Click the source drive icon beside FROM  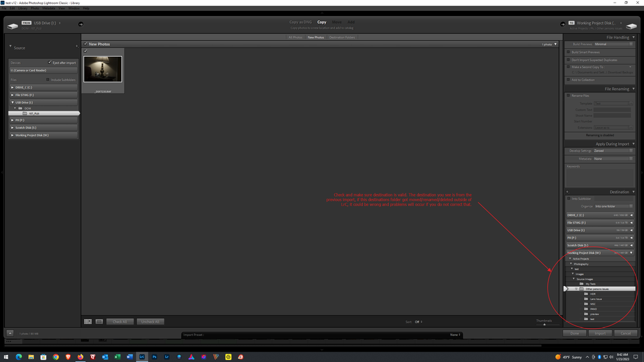13,26
